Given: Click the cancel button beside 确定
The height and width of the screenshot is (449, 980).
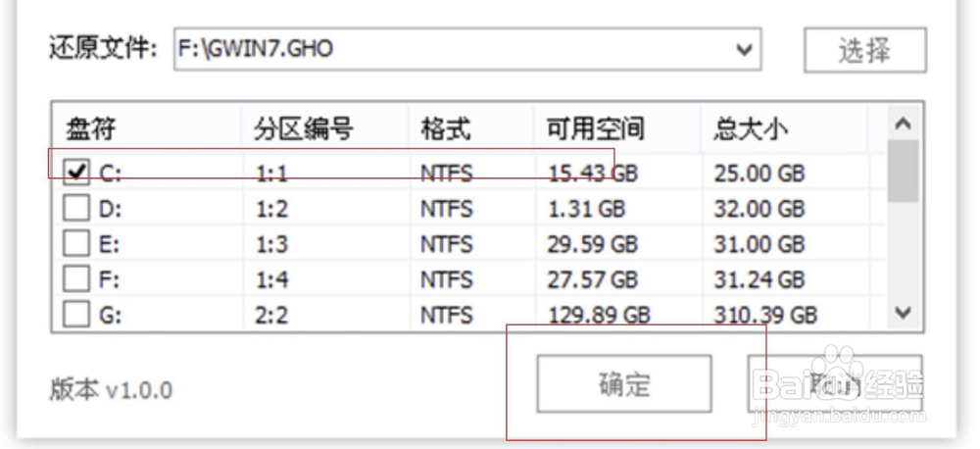Looking at the screenshot, I should [834, 384].
